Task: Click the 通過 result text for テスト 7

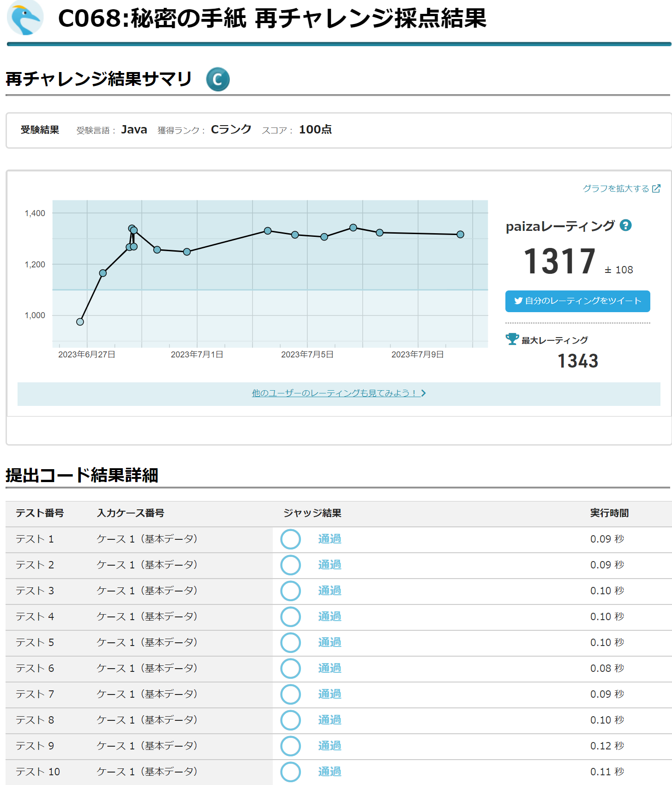Action: [x=330, y=694]
